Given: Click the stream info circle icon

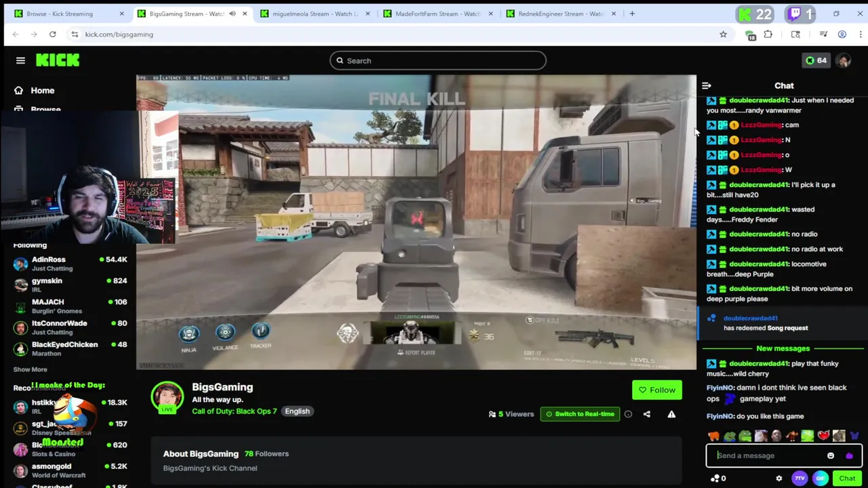Looking at the screenshot, I should [628, 414].
